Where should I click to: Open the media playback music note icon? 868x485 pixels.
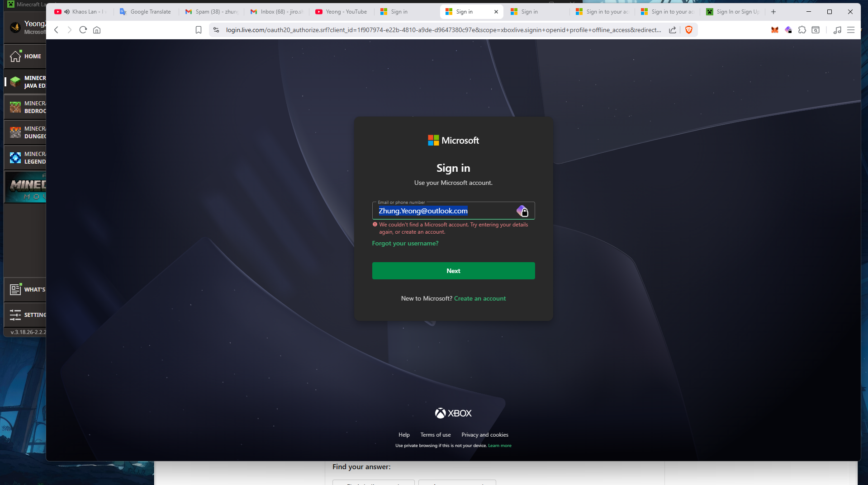[837, 30]
